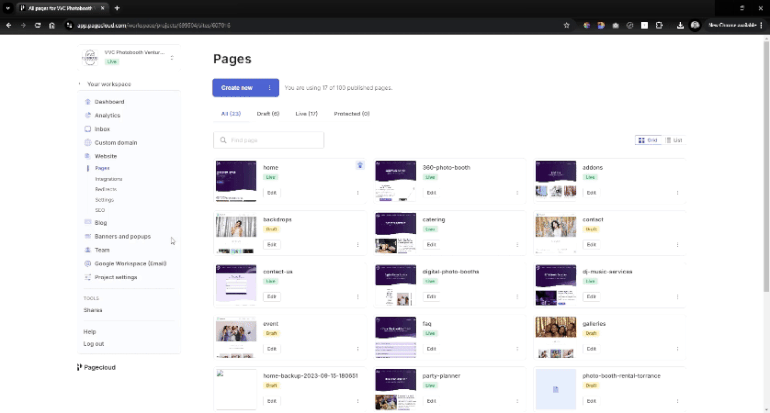Click the Analytics sidebar icon
This screenshot has width=770, height=413.
coord(88,116)
